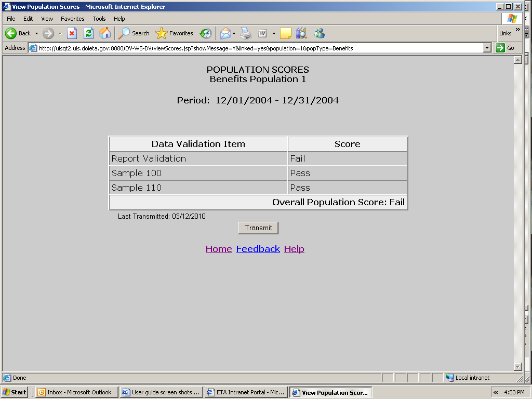Open the Search toolbar button

(134, 33)
